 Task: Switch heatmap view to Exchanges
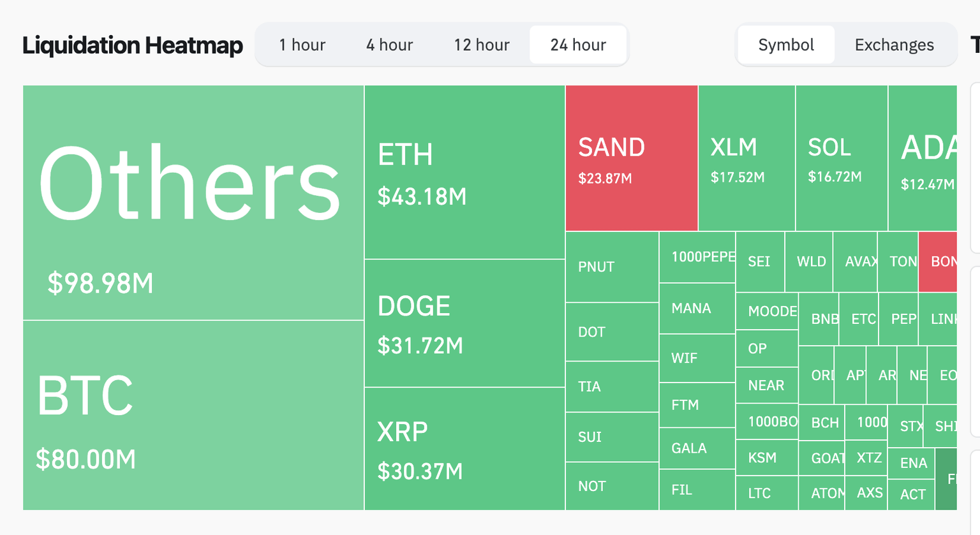coord(894,45)
